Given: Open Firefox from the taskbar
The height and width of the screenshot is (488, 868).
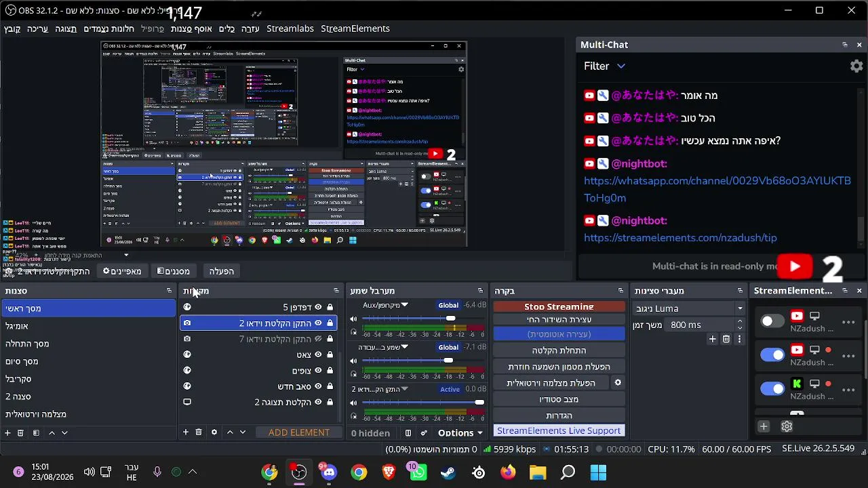Looking at the screenshot, I should [x=508, y=472].
